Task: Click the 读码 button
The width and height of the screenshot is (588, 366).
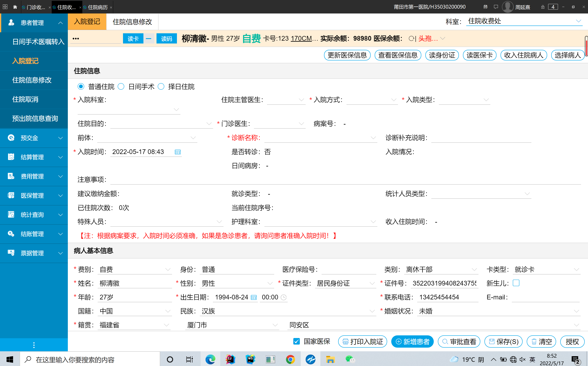Action: pos(167,38)
